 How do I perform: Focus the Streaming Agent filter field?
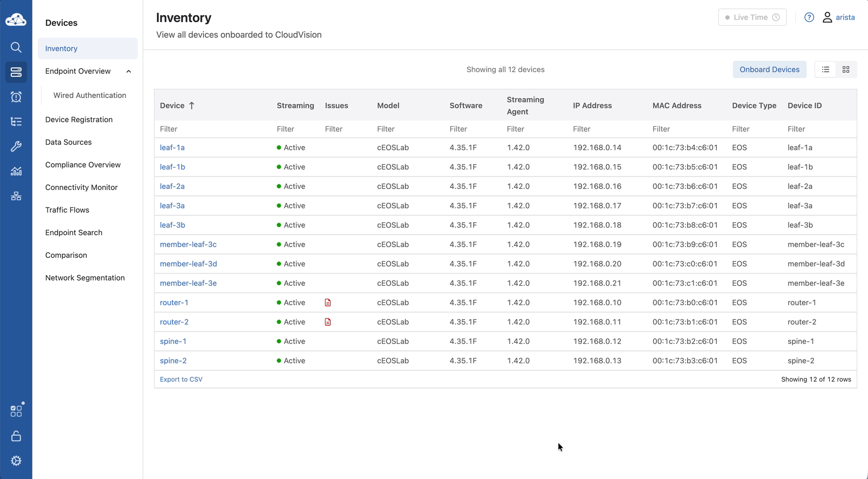click(535, 129)
